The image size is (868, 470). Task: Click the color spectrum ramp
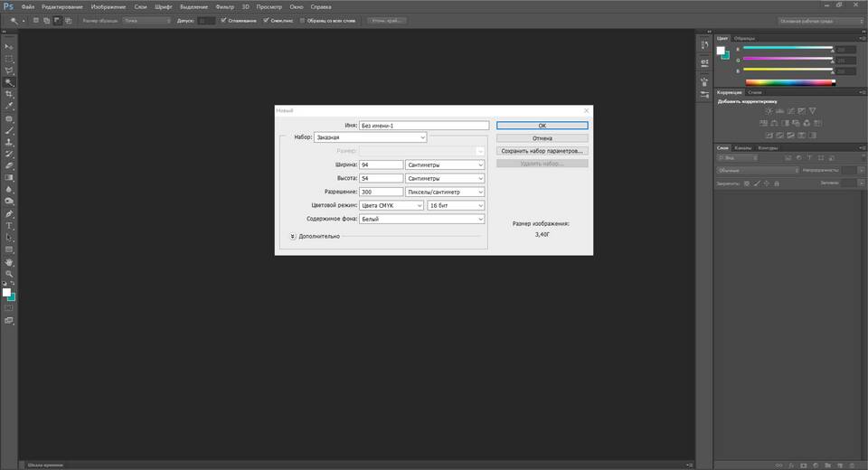tap(788, 82)
